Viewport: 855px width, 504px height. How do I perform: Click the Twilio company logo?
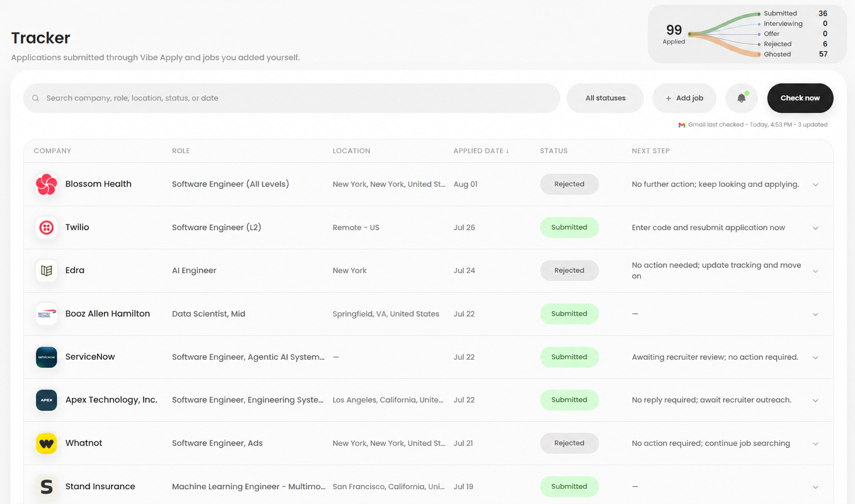tap(47, 228)
